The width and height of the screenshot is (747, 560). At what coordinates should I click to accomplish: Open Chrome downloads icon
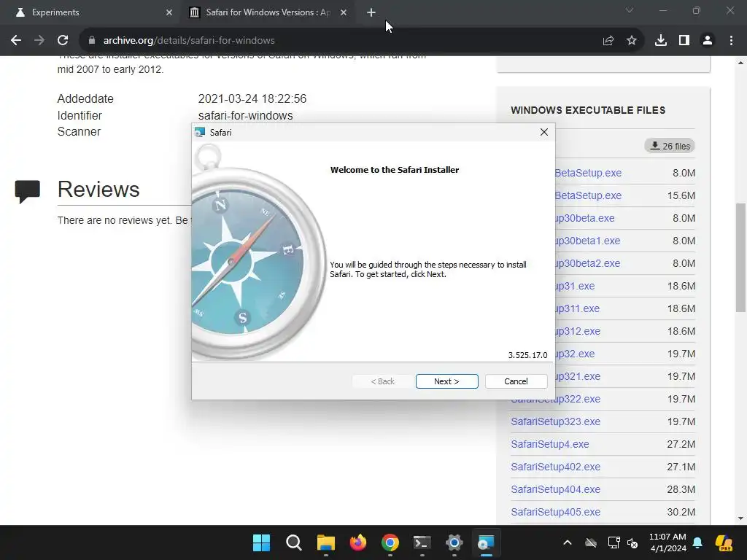[x=661, y=41]
